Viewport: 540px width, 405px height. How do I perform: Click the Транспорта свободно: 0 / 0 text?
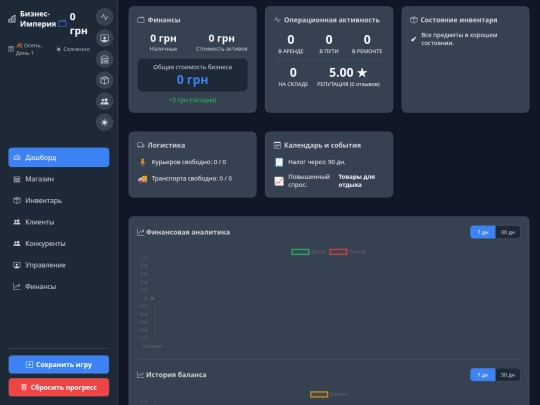pyautogui.click(x=192, y=178)
